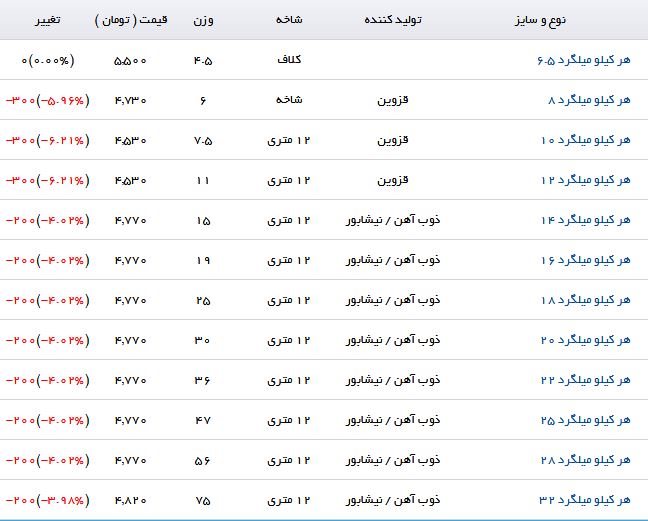Select weight ۳۰ in میلگرد ۲۰ row
Screen dimensions: 648x521
click(x=202, y=341)
